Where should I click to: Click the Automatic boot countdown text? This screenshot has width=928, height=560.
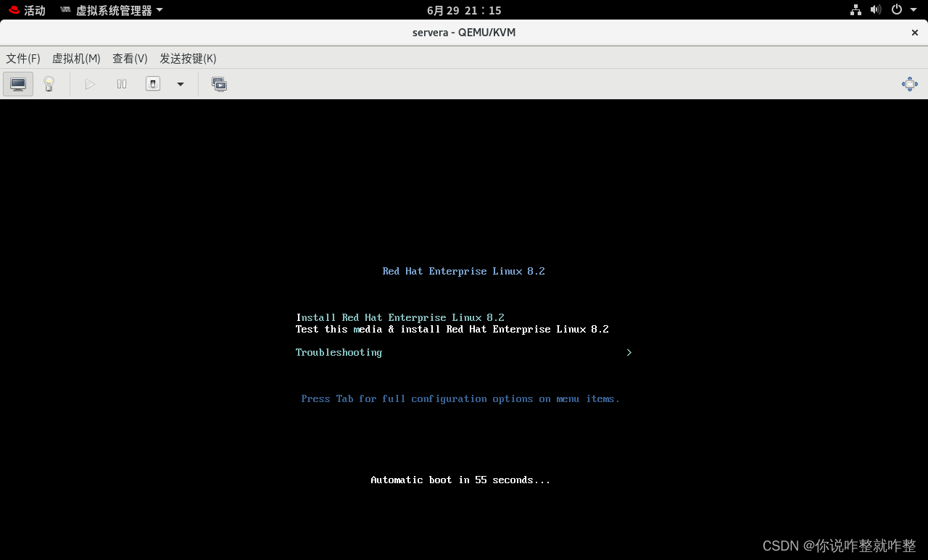[460, 480]
